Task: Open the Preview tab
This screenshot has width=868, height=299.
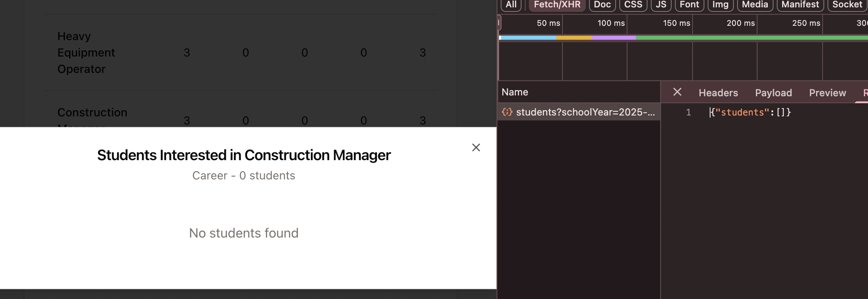Action: click(827, 93)
